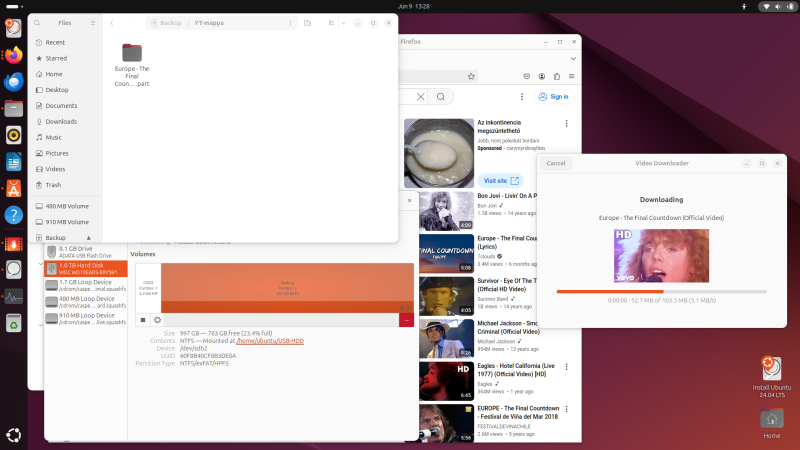Open Ubuntu Help from the dock
The image size is (800, 450).
tap(14, 215)
